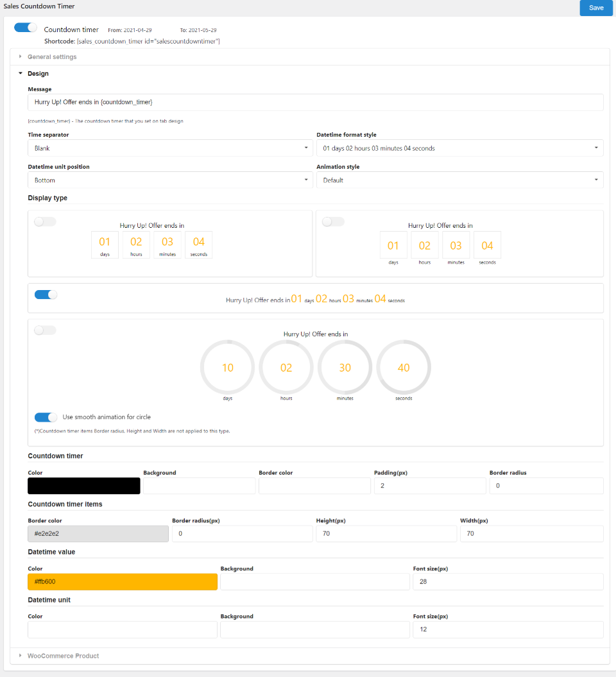
Task: Enable the second boxed display type toggle
Action: pos(333,222)
